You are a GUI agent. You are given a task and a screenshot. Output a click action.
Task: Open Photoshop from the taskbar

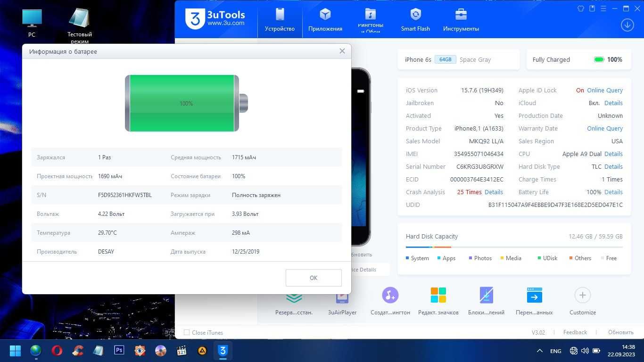pos(119,350)
